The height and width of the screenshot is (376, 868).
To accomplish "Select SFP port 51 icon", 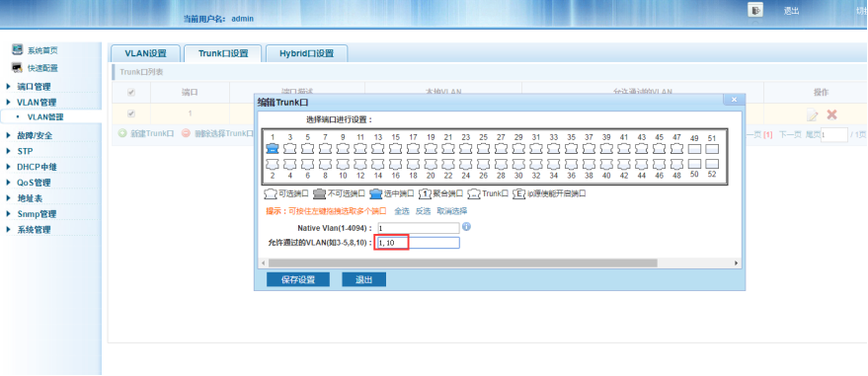I will [x=712, y=149].
